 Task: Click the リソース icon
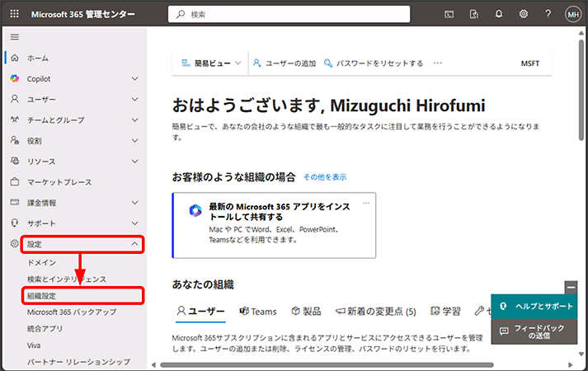15,161
